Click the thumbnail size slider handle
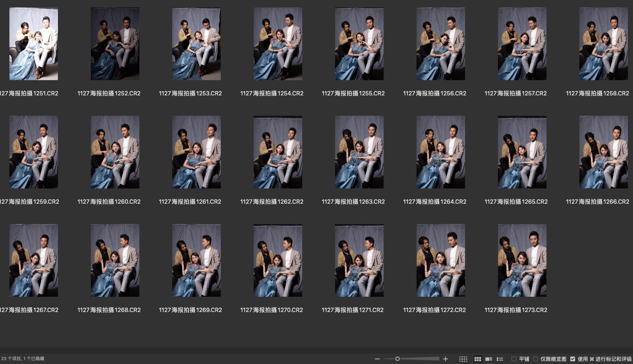 [x=397, y=359]
